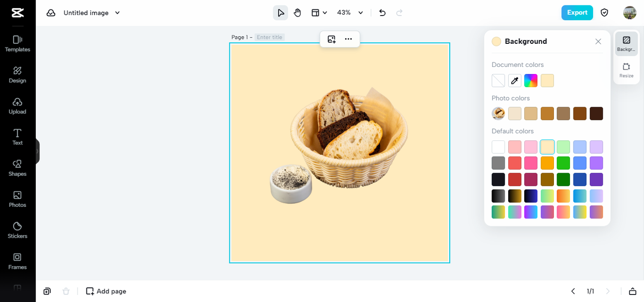
Task: Select the small white bowl on canvas
Action: [291, 184]
